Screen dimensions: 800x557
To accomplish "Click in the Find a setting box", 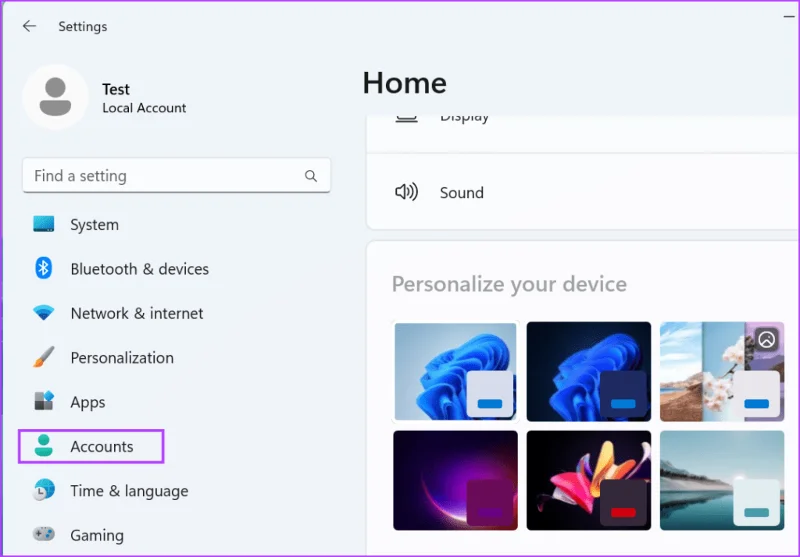I will (x=176, y=175).
